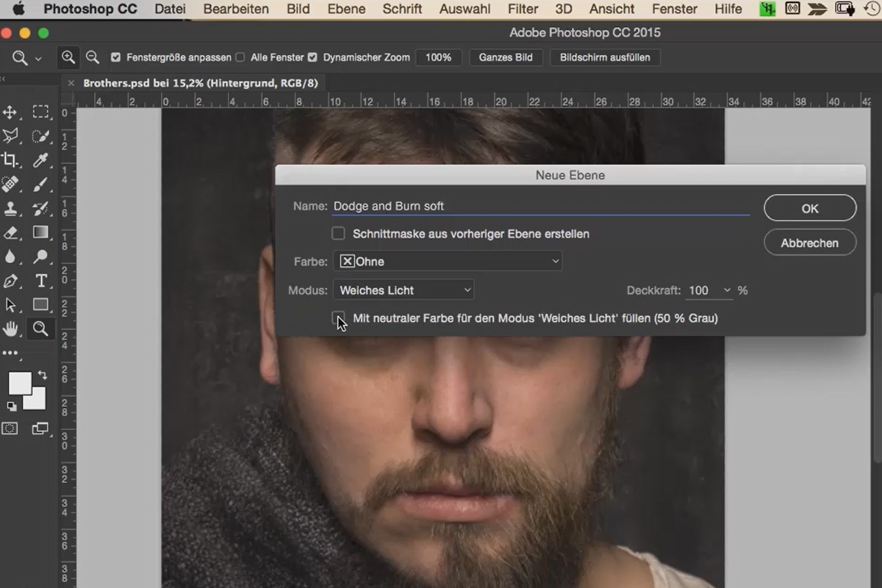This screenshot has width=882, height=588.
Task: Select the Clone Stamp tool
Action: (x=10, y=209)
